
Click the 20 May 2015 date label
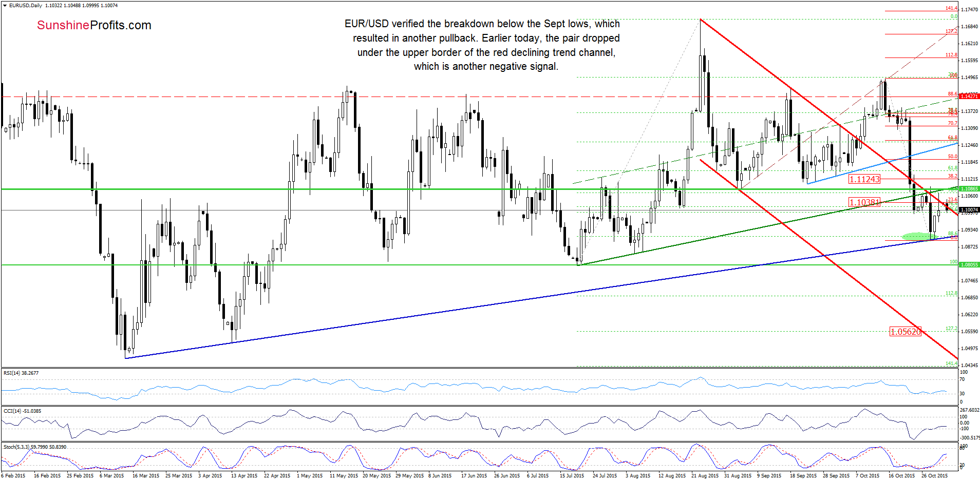click(x=376, y=475)
